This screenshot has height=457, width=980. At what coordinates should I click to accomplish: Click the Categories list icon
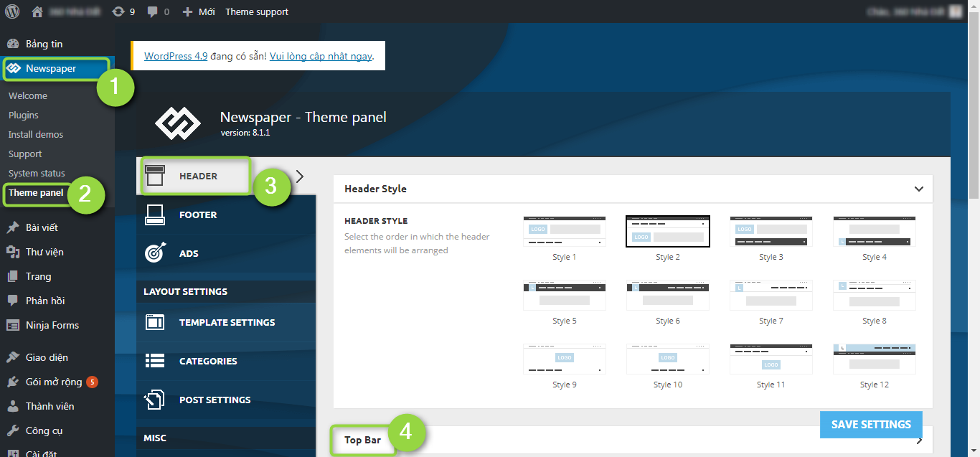click(x=155, y=361)
